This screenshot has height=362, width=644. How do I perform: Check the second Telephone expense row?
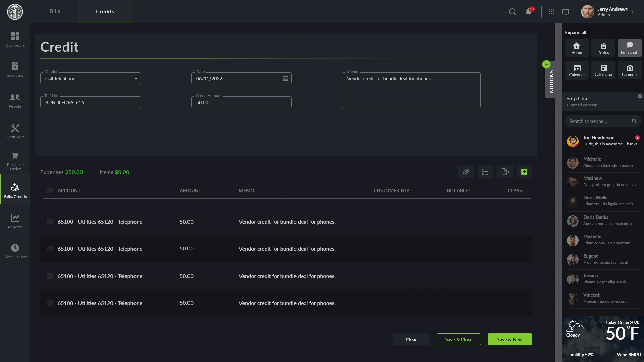click(50, 249)
